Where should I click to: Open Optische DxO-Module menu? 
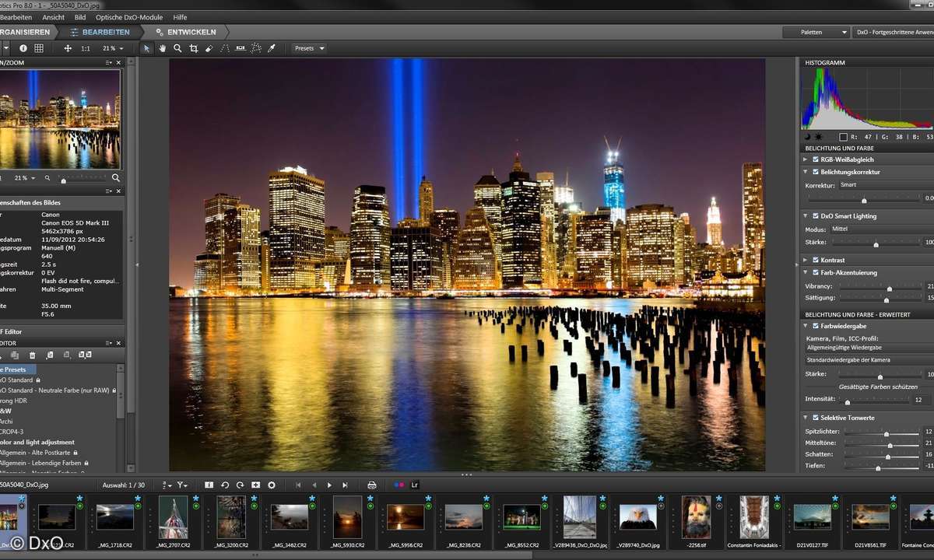pos(130,17)
